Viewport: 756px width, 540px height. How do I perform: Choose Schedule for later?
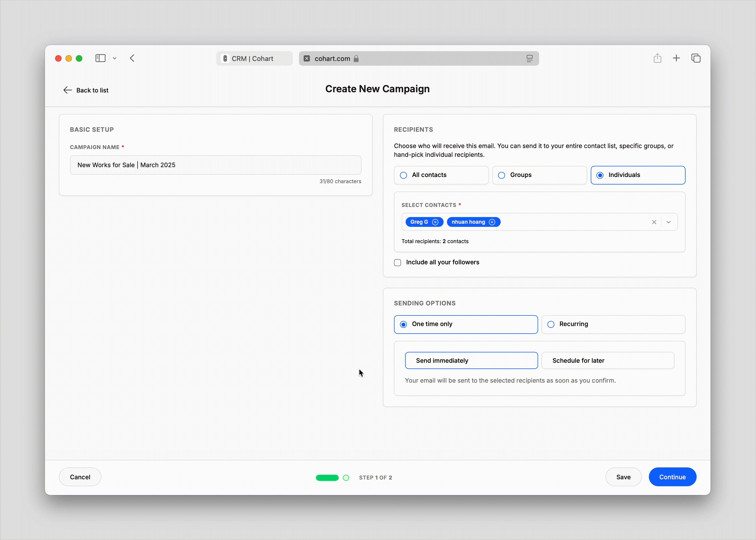[608, 360]
